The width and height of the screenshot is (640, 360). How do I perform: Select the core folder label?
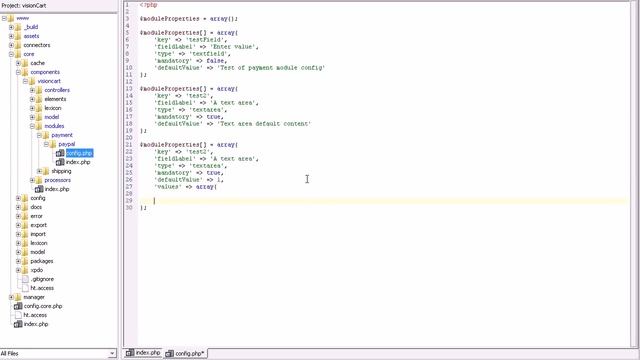click(29, 54)
